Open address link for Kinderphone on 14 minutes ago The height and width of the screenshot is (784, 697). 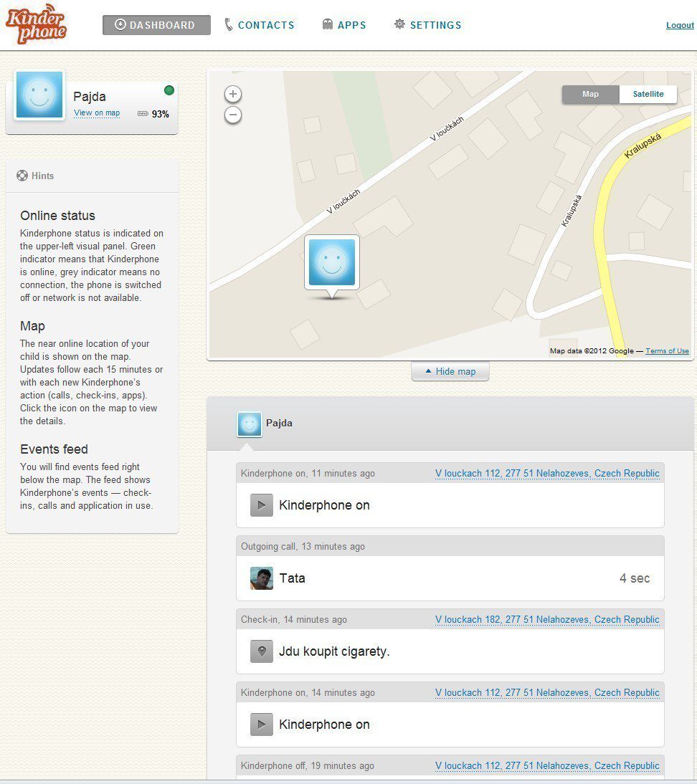coord(547,692)
